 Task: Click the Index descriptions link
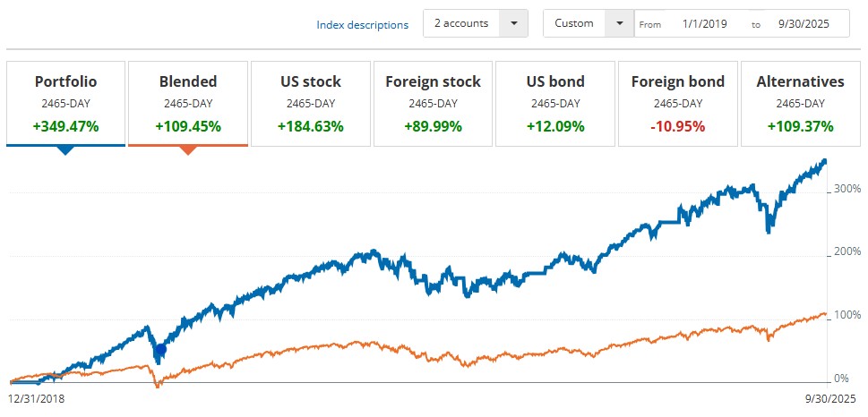(362, 24)
